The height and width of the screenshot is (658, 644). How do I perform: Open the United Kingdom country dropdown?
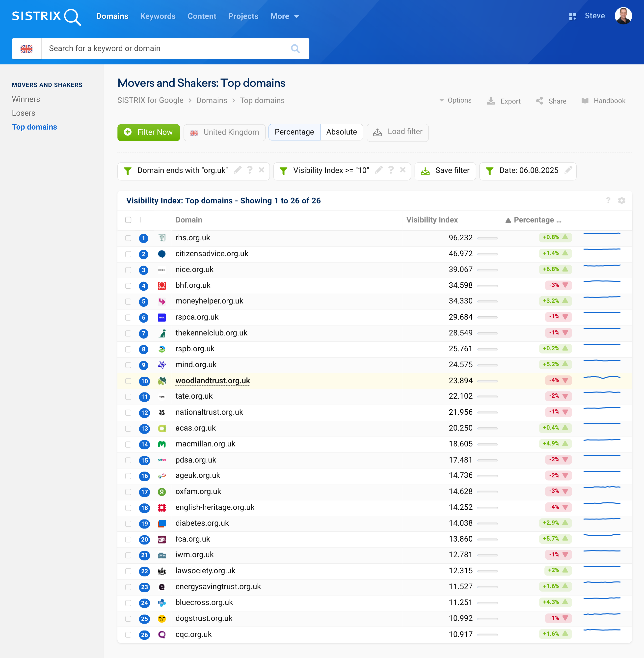[x=225, y=132]
